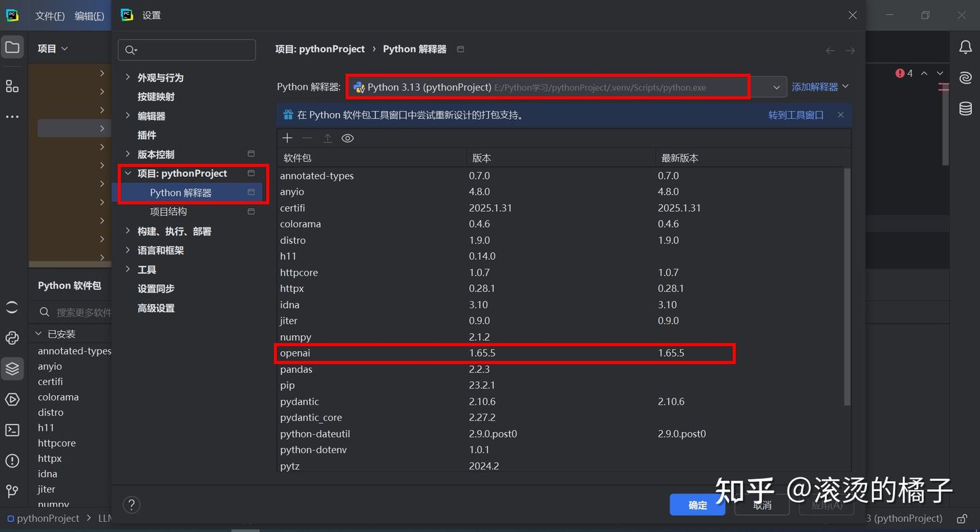Image resolution: width=980 pixels, height=532 pixels.
Task: Toggle the Python Packages stacked-layers icon
Action: [12, 369]
